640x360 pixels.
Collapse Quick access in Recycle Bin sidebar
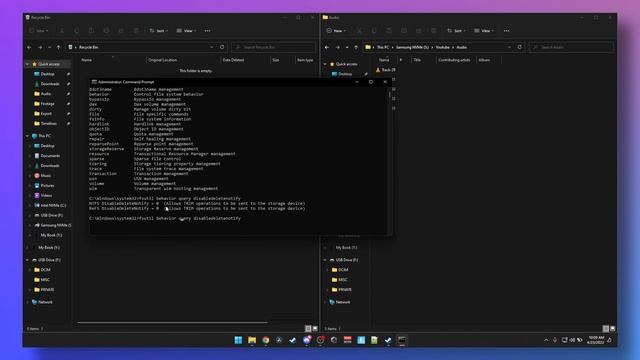[28, 64]
